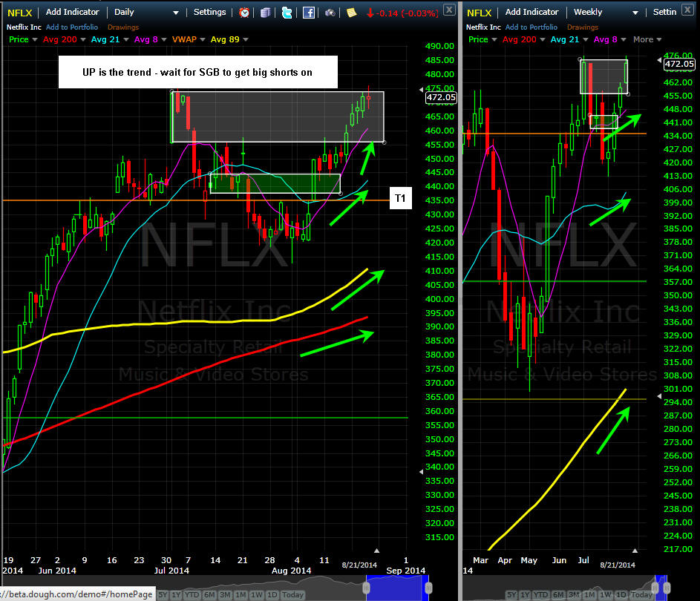Click NFLX ticker symbol in Daily chart

coord(19,13)
